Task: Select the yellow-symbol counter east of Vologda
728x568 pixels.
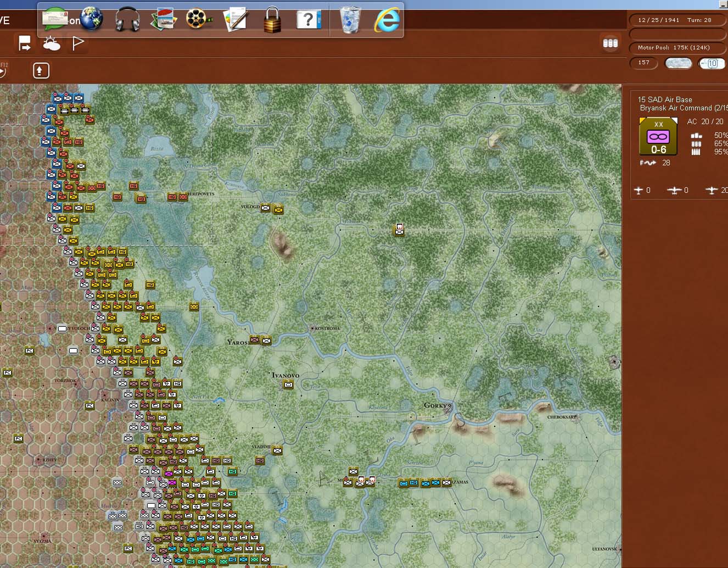Action: [x=278, y=209]
